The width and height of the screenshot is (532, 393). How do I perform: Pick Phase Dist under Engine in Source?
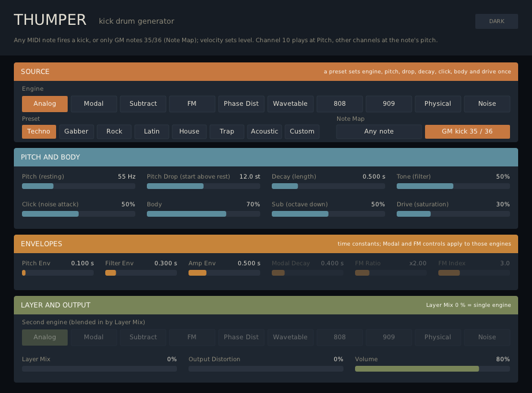click(241, 104)
